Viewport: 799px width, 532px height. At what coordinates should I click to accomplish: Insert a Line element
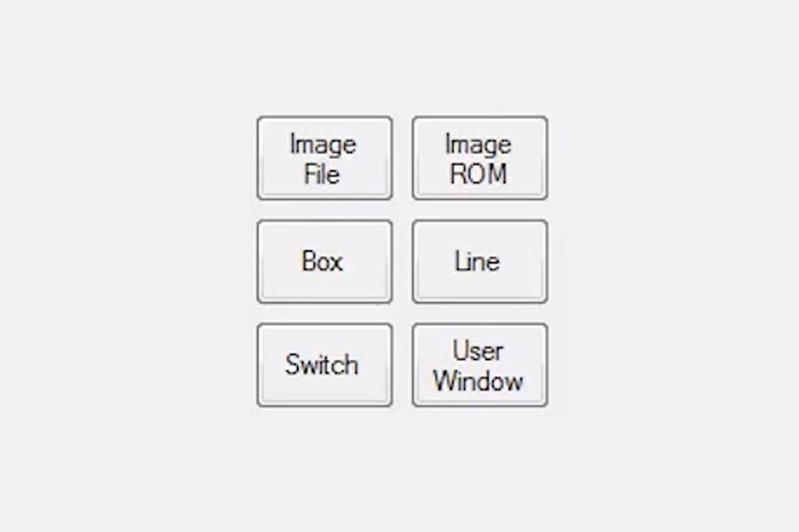479,261
